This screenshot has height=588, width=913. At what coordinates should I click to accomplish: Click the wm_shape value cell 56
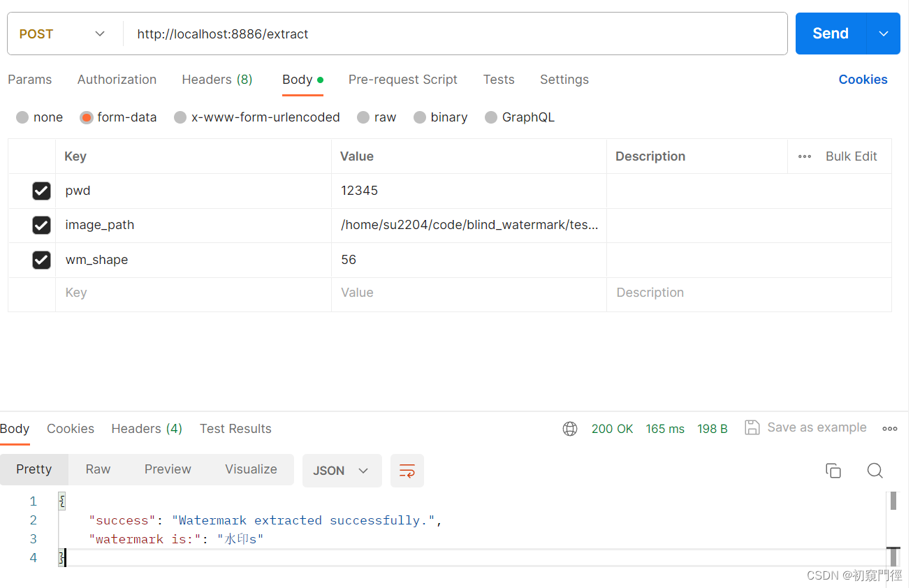tap(469, 260)
